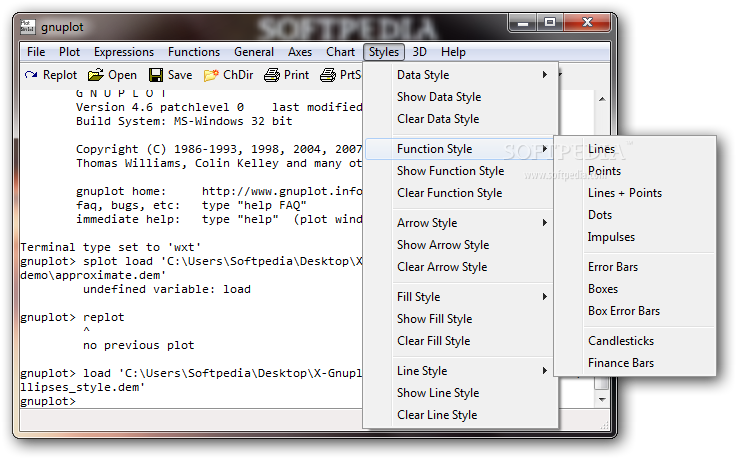Minimize the gnuplot window
Screen dimensions: 737x459
[x=523, y=23]
